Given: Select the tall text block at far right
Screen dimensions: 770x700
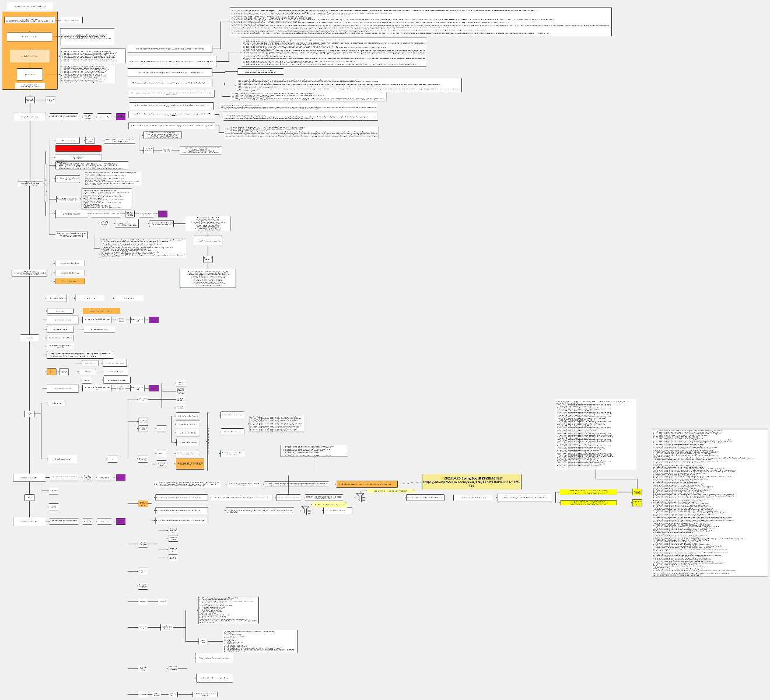Looking at the screenshot, I should pyautogui.click(x=709, y=503).
